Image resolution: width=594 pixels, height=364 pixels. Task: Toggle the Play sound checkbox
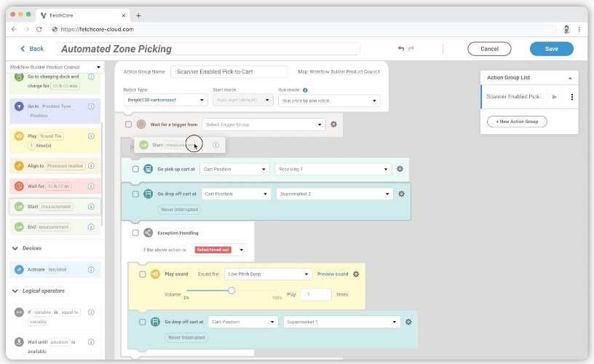[x=142, y=274]
